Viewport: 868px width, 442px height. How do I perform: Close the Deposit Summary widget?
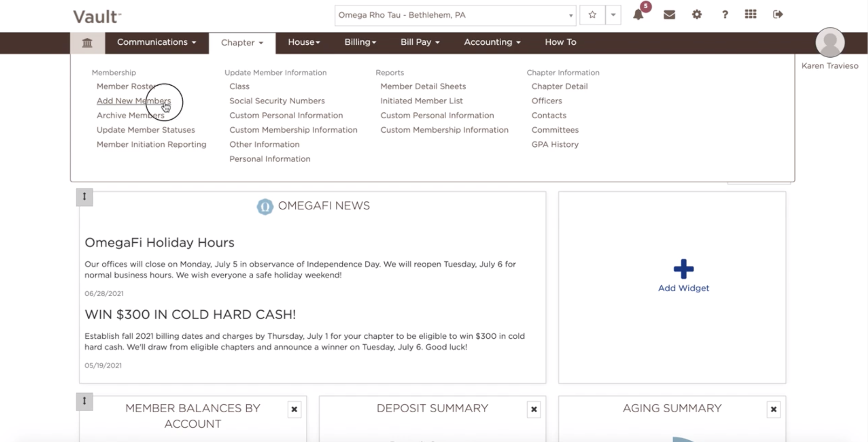[x=534, y=409]
